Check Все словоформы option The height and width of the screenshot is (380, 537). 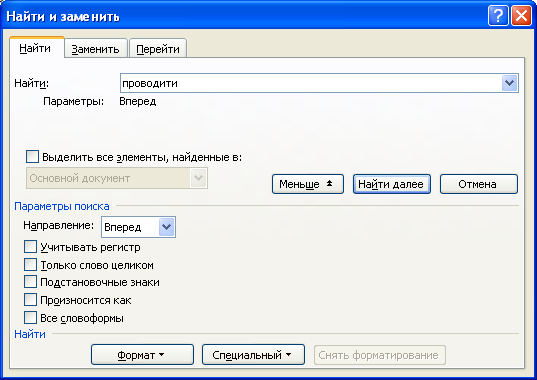click(x=30, y=318)
